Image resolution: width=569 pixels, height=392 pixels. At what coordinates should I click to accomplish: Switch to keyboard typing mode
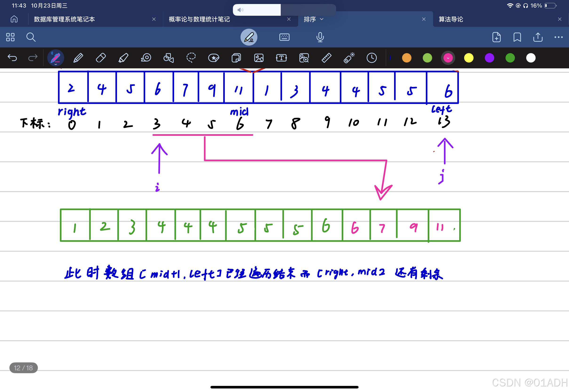tap(284, 37)
